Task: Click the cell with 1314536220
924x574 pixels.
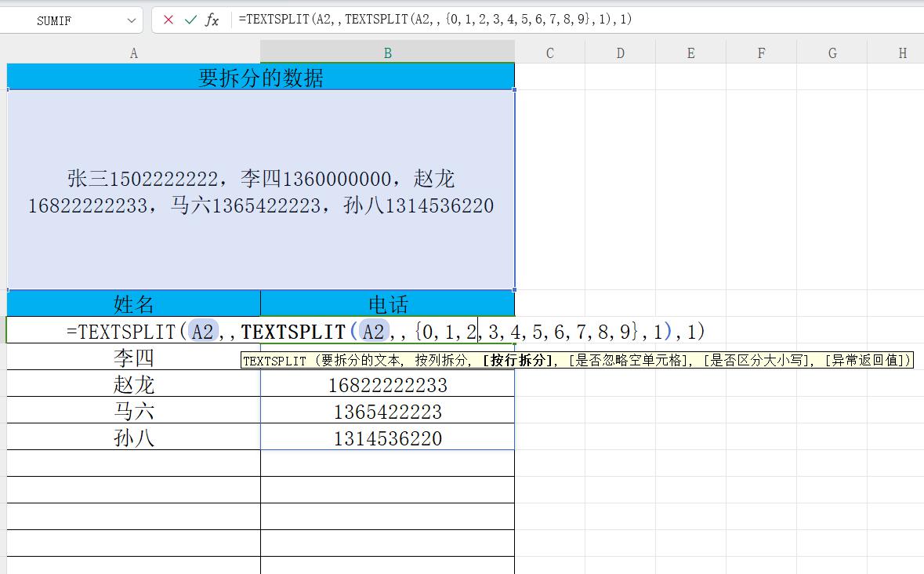Action: click(388, 437)
